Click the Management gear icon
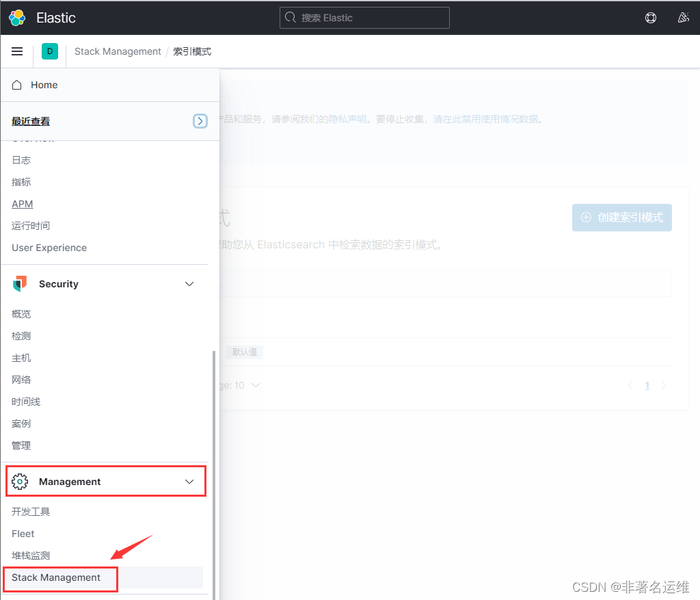 click(x=20, y=482)
